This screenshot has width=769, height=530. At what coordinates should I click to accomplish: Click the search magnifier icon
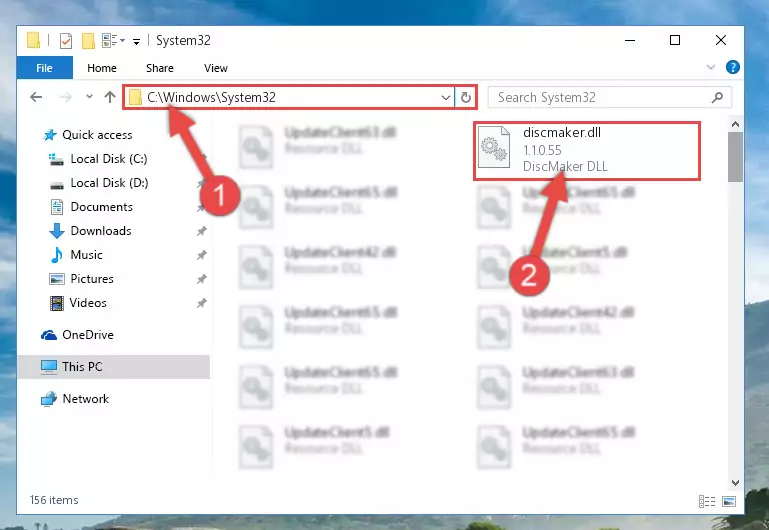pyautogui.click(x=717, y=98)
